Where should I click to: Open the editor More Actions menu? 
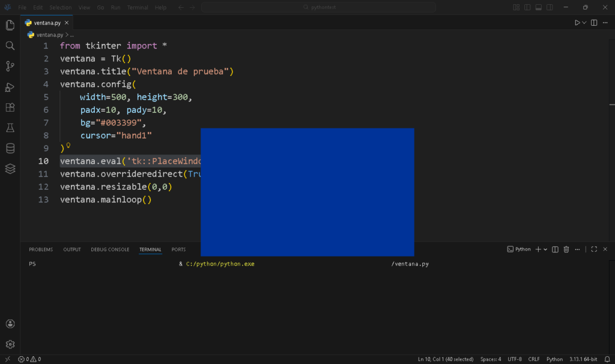click(605, 23)
